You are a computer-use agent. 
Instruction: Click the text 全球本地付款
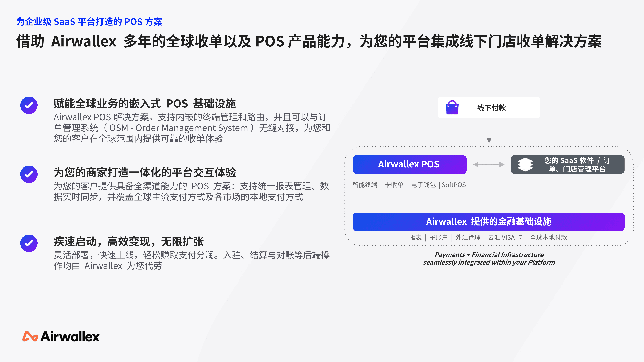[x=548, y=237]
